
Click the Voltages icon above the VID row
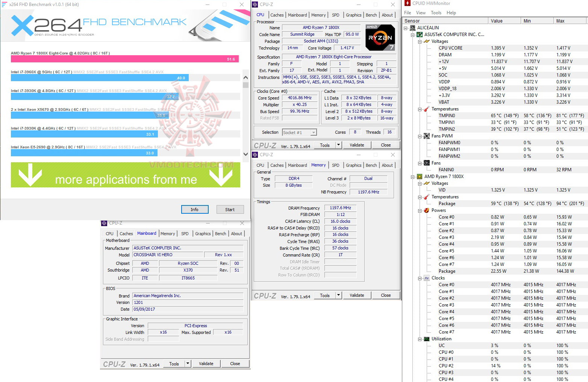tap(427, 183)
